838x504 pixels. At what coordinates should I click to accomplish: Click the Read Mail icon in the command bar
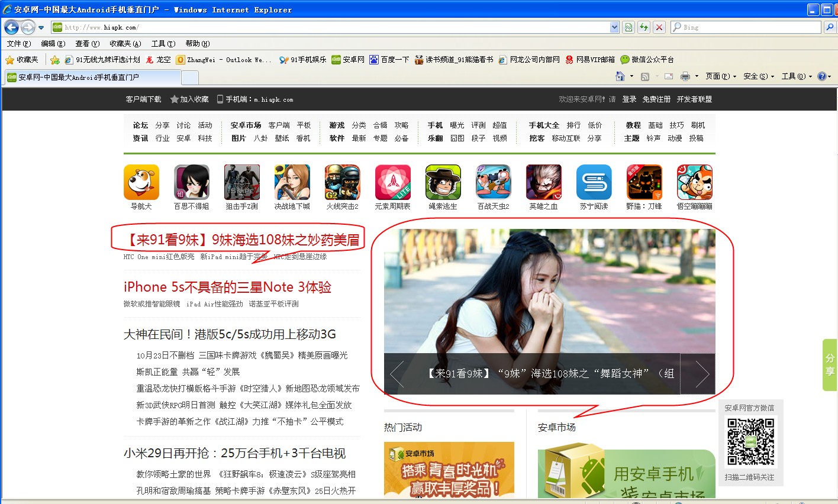(x=669, y=76)
